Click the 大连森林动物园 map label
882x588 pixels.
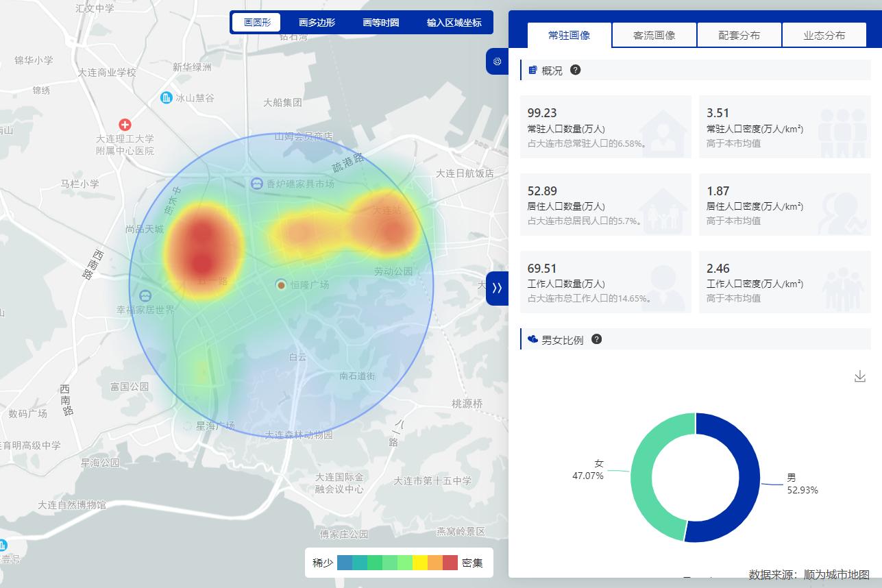(x=299, y=434)
